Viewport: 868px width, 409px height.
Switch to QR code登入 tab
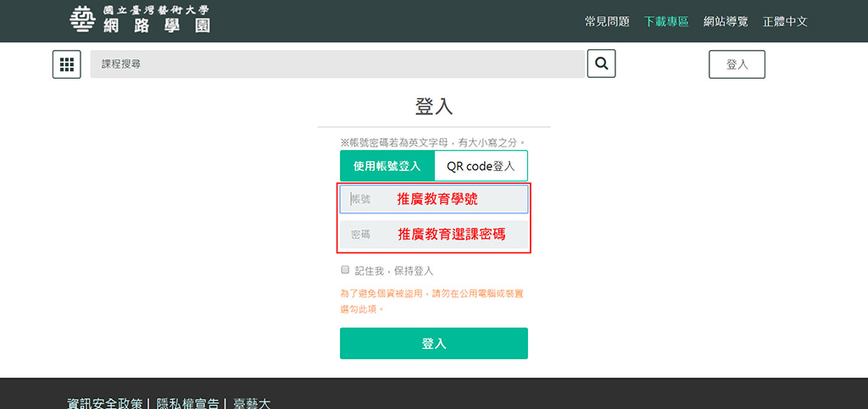tap(481, 166)
